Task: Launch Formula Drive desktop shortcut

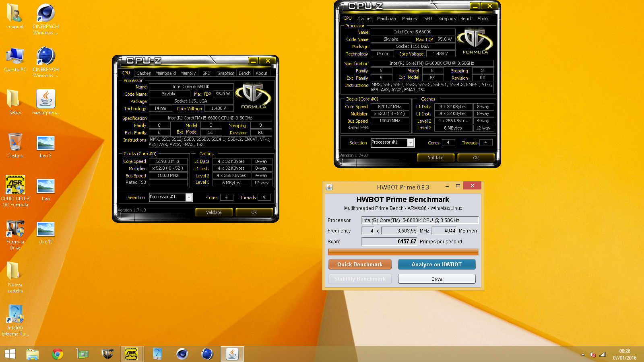Action: [15, 234]
